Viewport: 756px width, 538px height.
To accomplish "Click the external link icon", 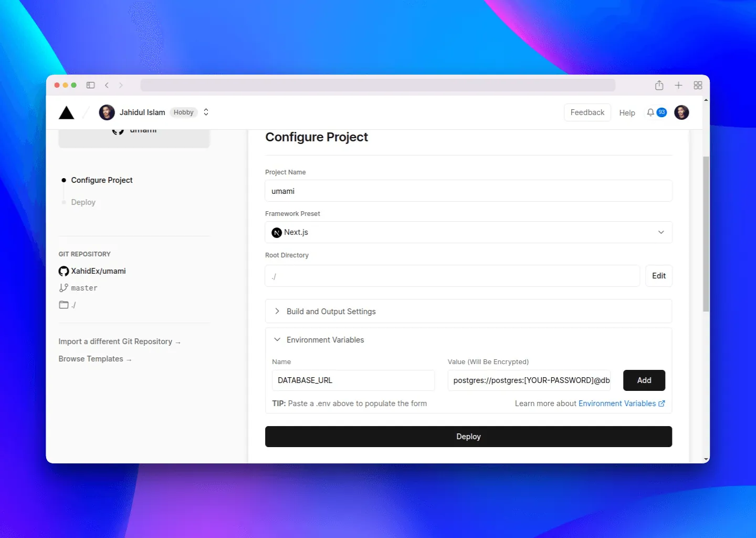I will (x=661, y=403).
